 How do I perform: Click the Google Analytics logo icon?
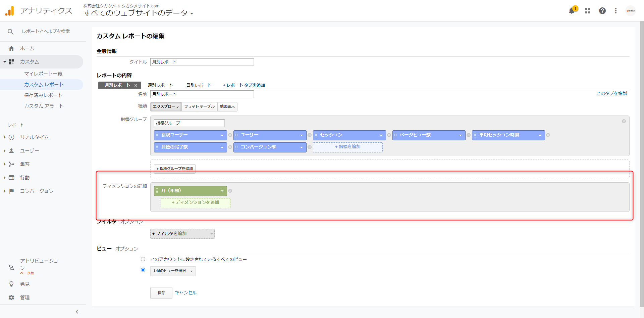10,11
